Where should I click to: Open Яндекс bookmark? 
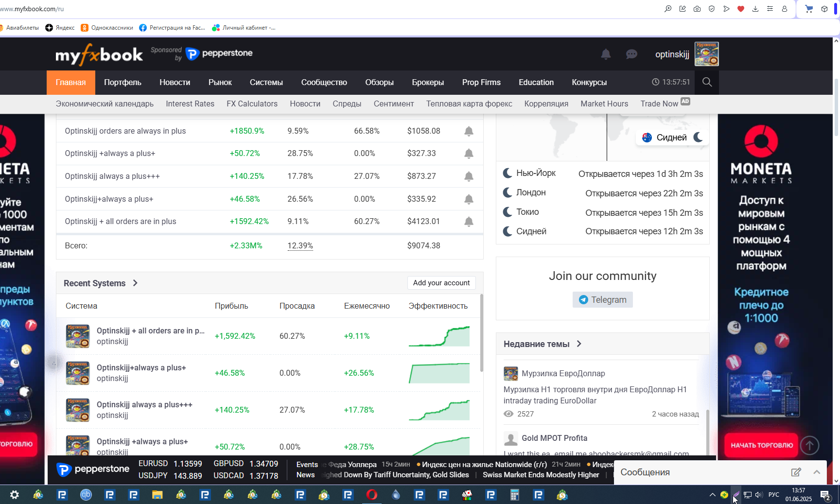60,28
